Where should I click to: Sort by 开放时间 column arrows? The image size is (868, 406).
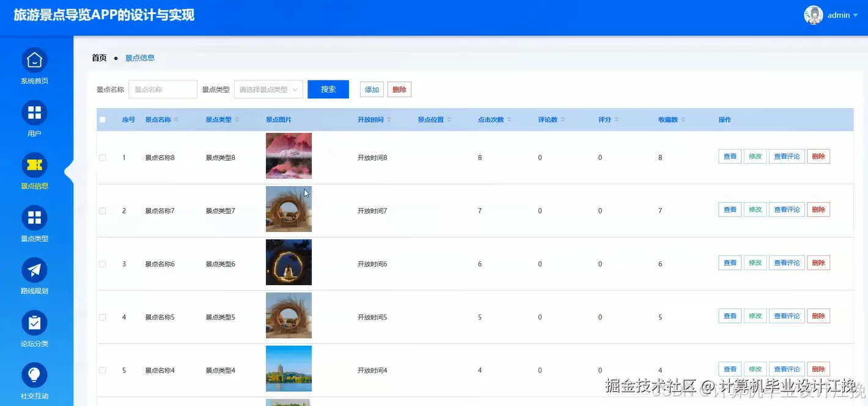pyautogui.click(x=389, y=120)
